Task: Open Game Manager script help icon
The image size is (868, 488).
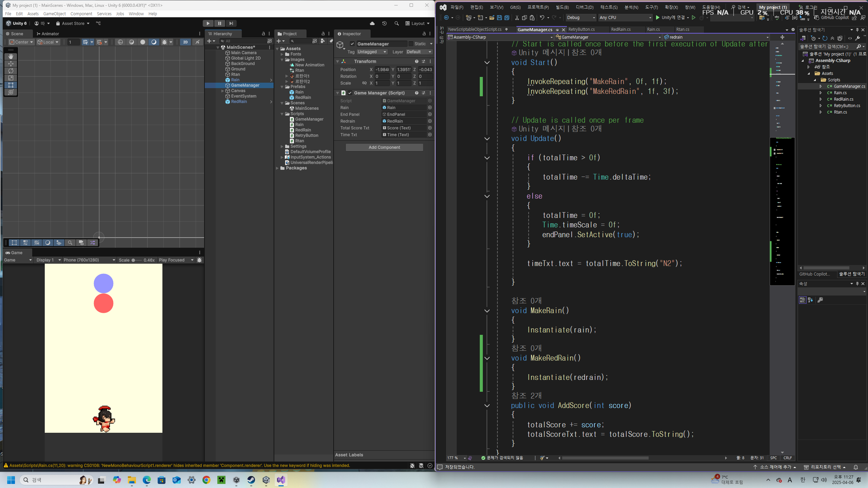Action: tap(416, 93)
